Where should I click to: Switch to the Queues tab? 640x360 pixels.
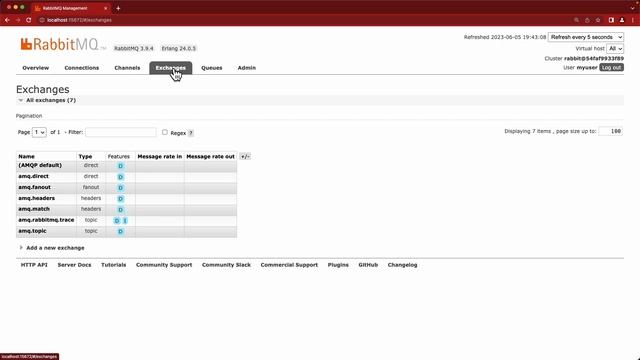[x=212, y=68]
